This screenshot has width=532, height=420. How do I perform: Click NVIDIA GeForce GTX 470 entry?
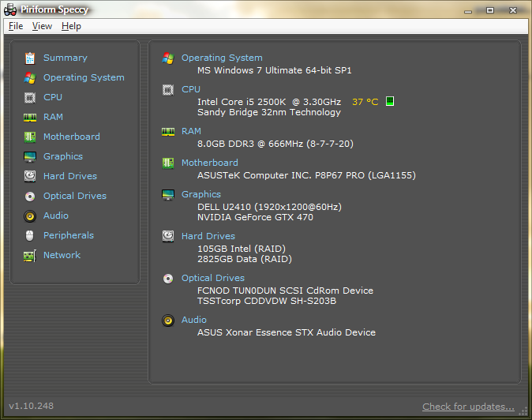click(255, 217)
